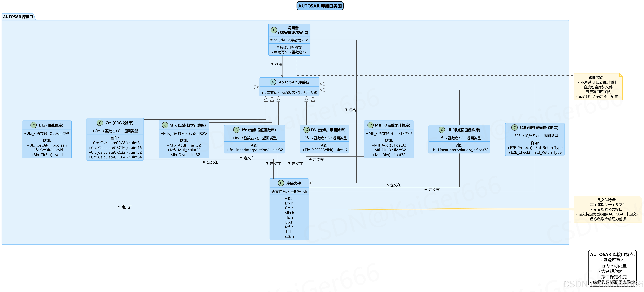
Task: Click the 调用特点 note box
Action: click(598, 87)
